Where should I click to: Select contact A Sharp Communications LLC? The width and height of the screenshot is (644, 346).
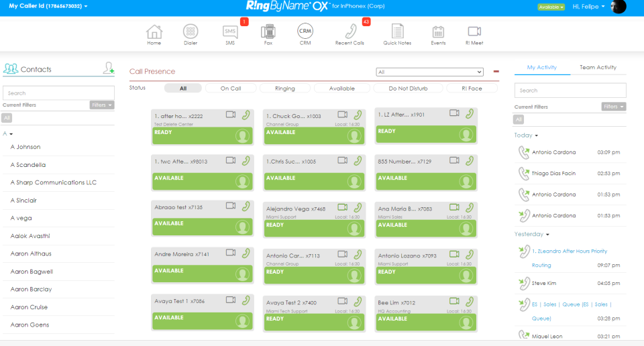click(54, 182)
